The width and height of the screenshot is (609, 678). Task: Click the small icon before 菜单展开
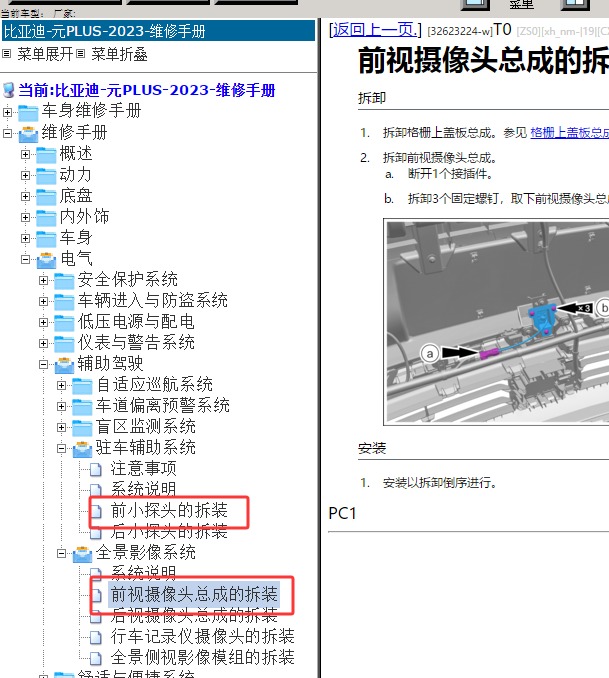click(x=6, y=54)
